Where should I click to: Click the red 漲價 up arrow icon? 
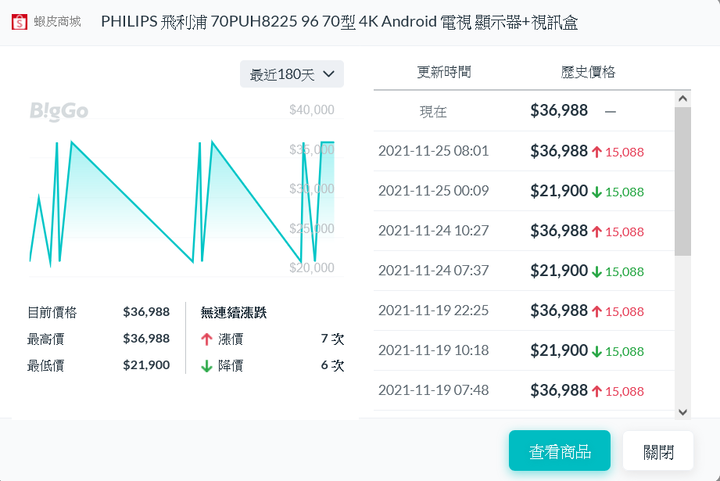(207, 340)
